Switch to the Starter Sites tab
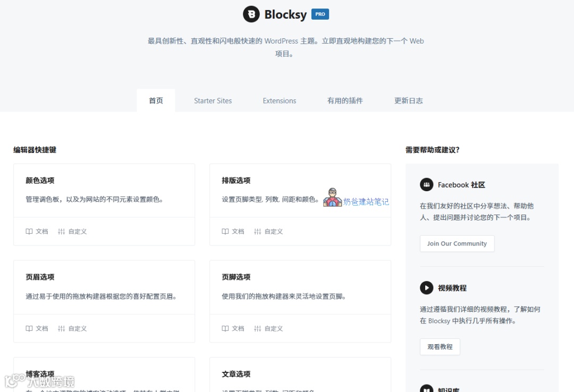 (213, 100)
